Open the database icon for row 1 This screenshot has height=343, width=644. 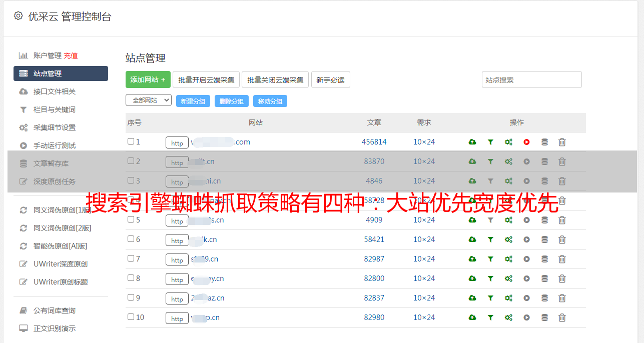(x=544, y=142)
